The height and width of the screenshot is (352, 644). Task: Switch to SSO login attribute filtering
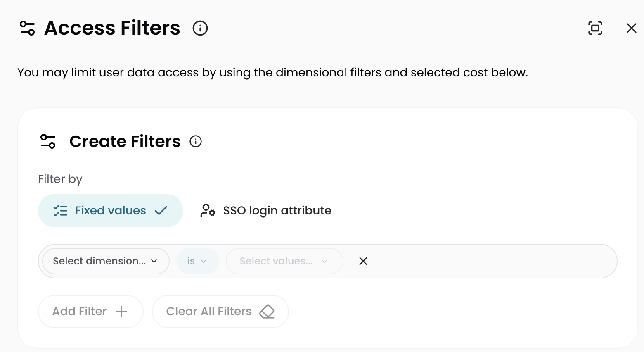pyautogui.click(x=265, y=211)
